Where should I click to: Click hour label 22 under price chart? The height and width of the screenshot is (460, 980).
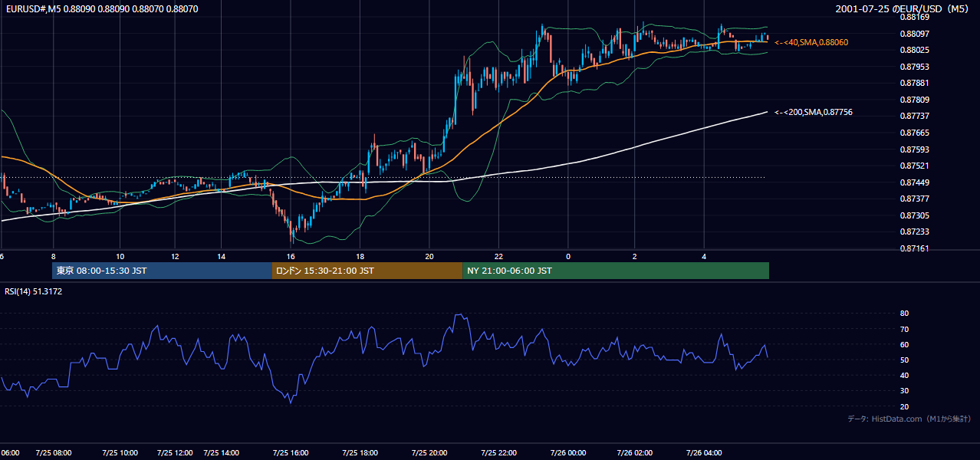(498, 256)
